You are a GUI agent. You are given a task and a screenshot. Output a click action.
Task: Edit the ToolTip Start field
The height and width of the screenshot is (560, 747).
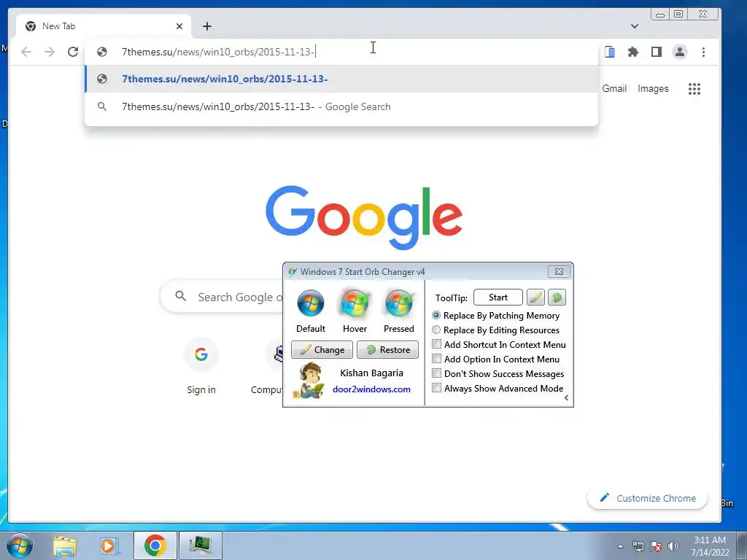tap(498, 297)
